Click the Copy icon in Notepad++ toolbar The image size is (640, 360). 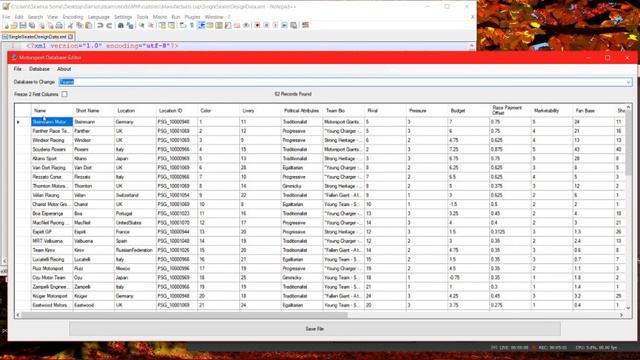point(80,25)
